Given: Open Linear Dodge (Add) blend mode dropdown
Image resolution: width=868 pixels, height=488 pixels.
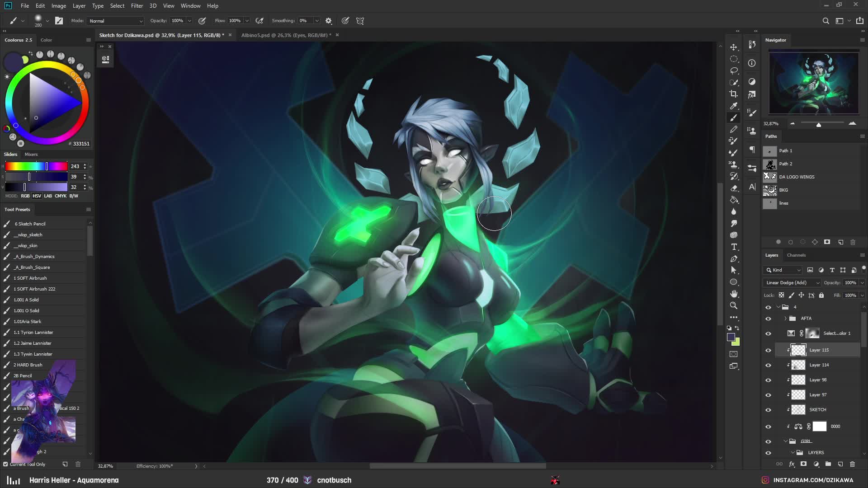Looking at the screenshot, I should tap(792, 282).
